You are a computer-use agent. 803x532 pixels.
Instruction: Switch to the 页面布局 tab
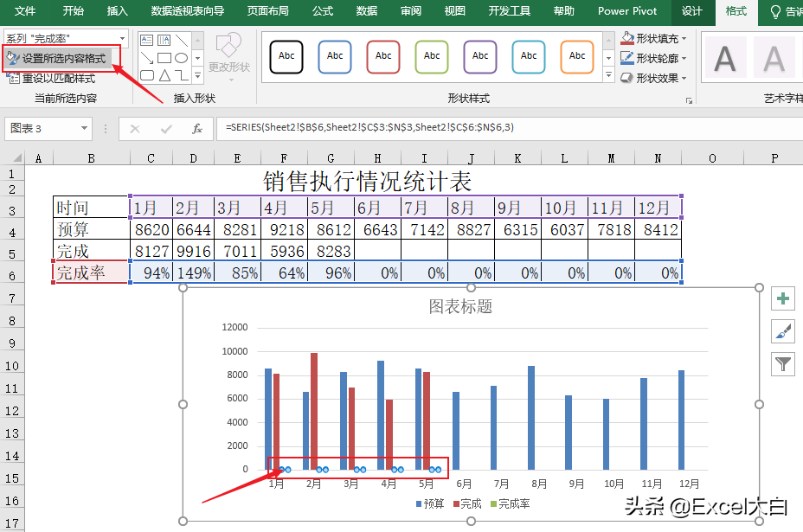268,10
